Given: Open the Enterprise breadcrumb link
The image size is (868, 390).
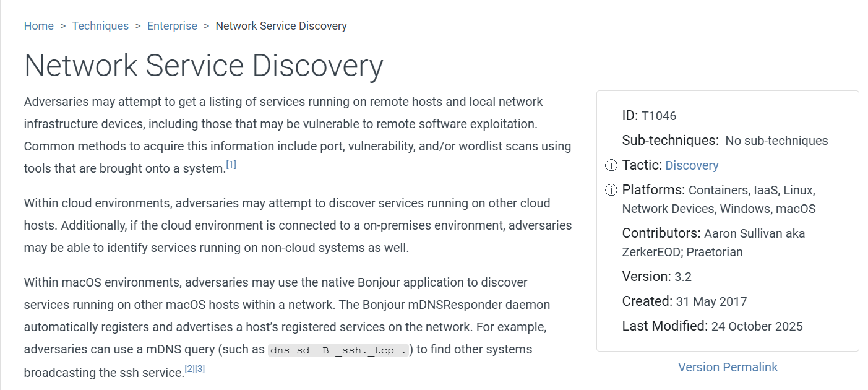Looking at the screenshot, I should (172, 26).
